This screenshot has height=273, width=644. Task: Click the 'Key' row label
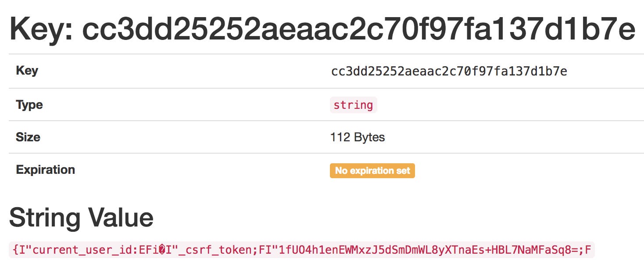(x=27, y=71)
